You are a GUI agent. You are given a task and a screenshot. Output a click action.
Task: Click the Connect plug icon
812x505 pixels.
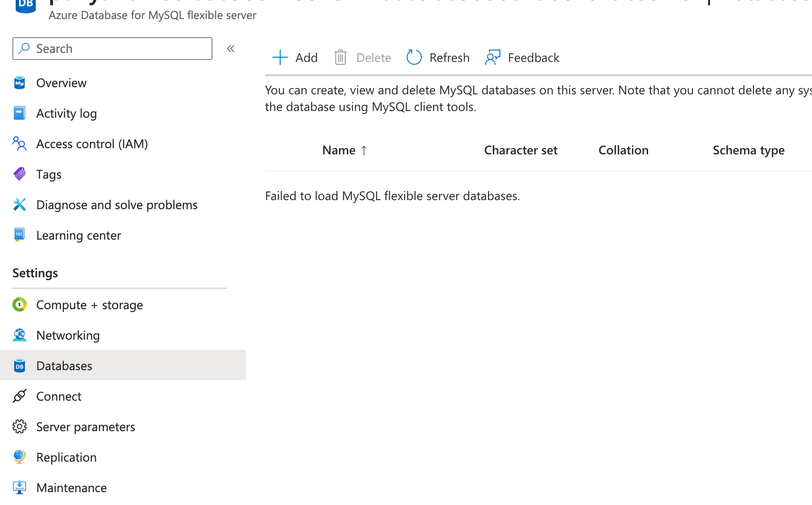click(x=20, y=396)
